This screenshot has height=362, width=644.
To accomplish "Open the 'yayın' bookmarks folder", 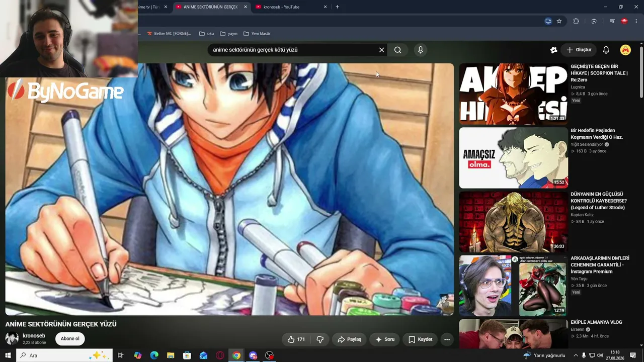I will [x=228, y=34].
